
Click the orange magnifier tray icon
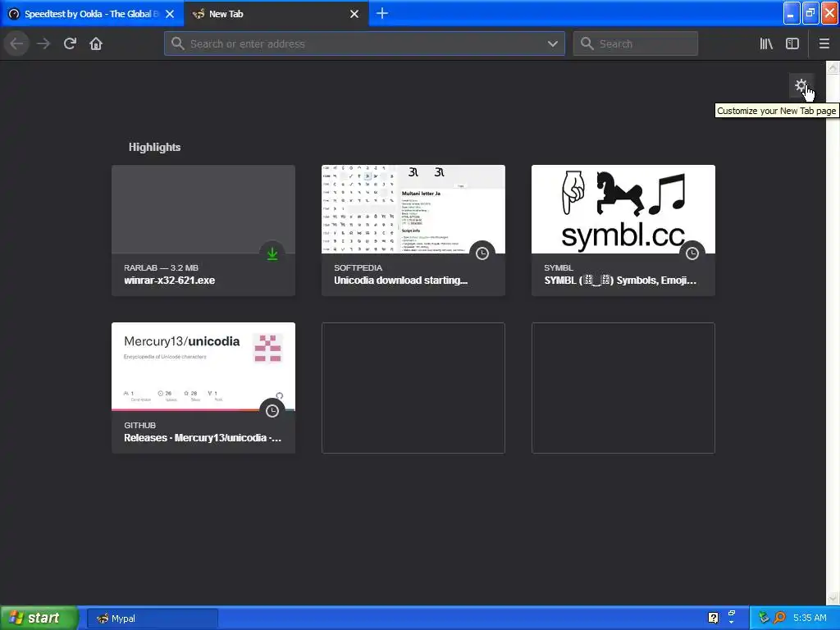tap(779, 618)
